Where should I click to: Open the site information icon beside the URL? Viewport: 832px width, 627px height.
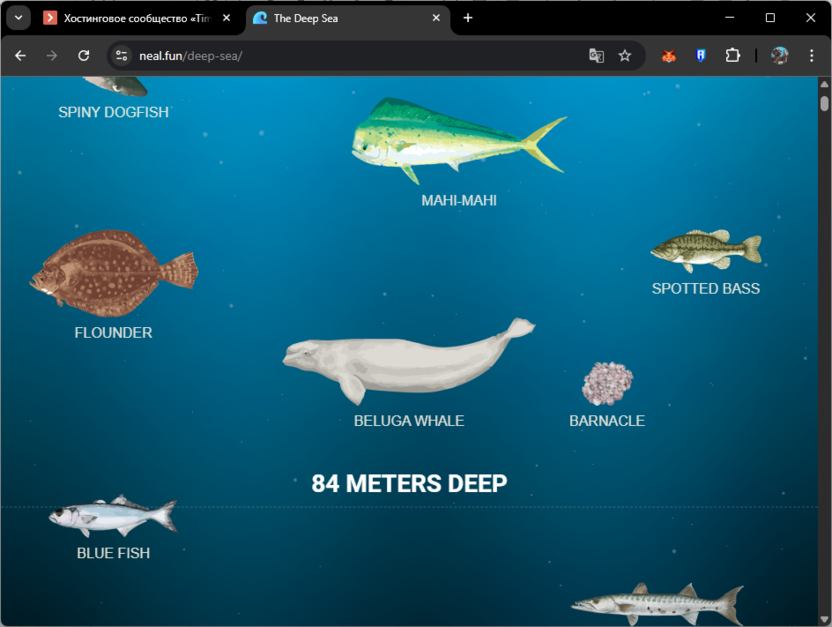pos(122,56)
